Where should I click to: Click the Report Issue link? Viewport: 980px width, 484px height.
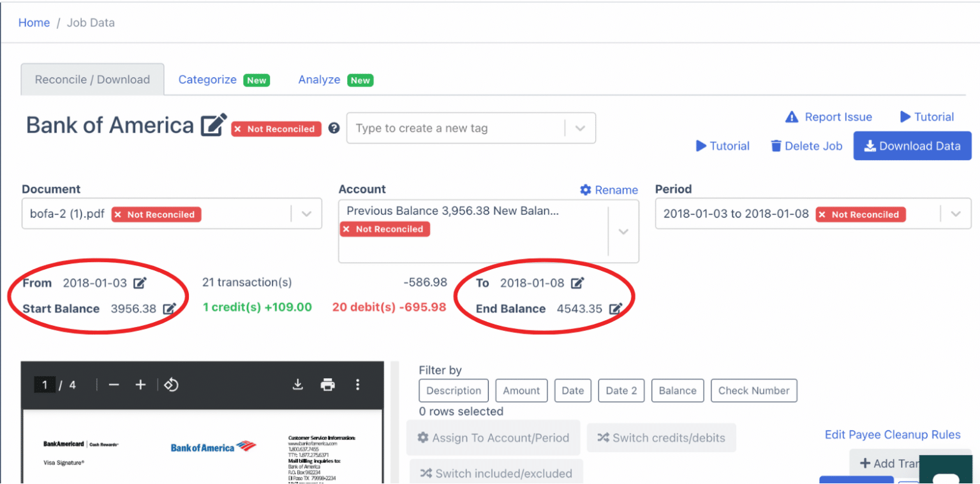828,117
